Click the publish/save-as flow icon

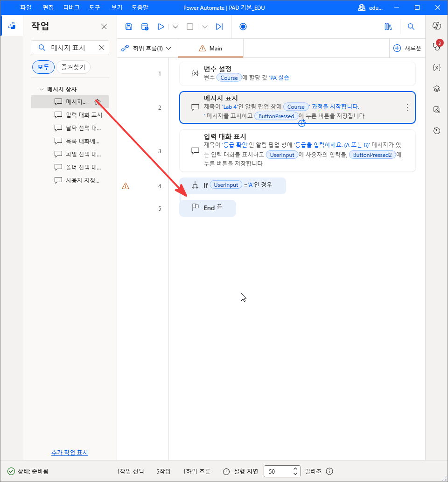[145, 27]
